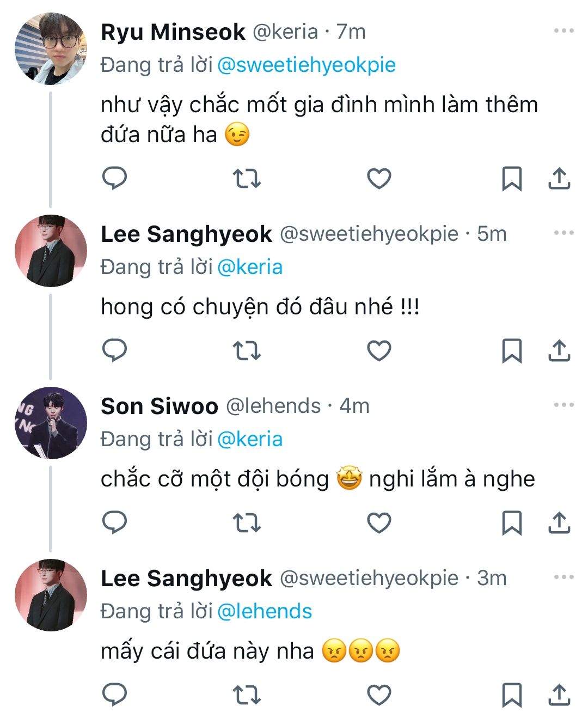Bookmark Ryu Minseok's tweet

tap(511, 178)
